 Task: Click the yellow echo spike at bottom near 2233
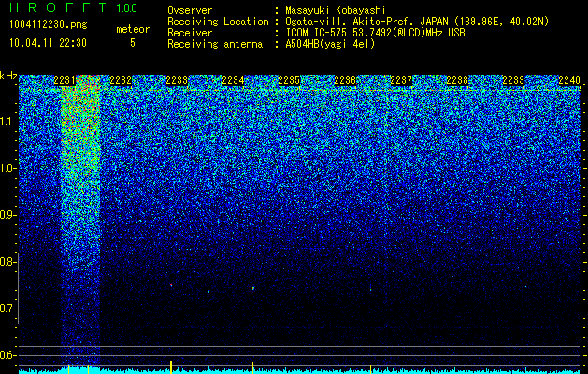(171, 367)
